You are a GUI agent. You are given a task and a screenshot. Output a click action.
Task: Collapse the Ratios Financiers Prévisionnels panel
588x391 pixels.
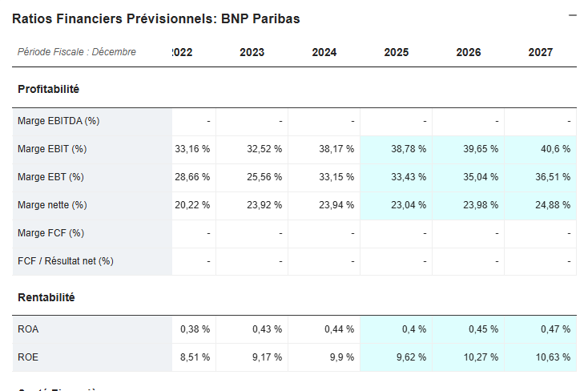(573, 15)
